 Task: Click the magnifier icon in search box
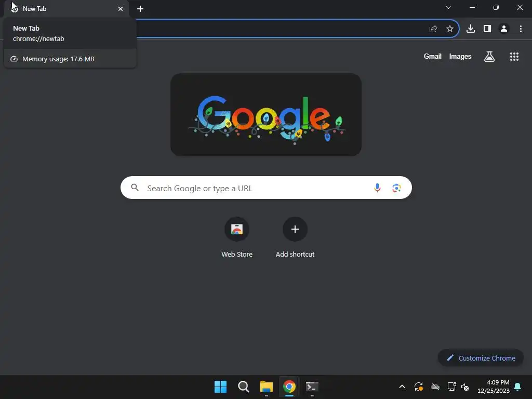point(135,188)
